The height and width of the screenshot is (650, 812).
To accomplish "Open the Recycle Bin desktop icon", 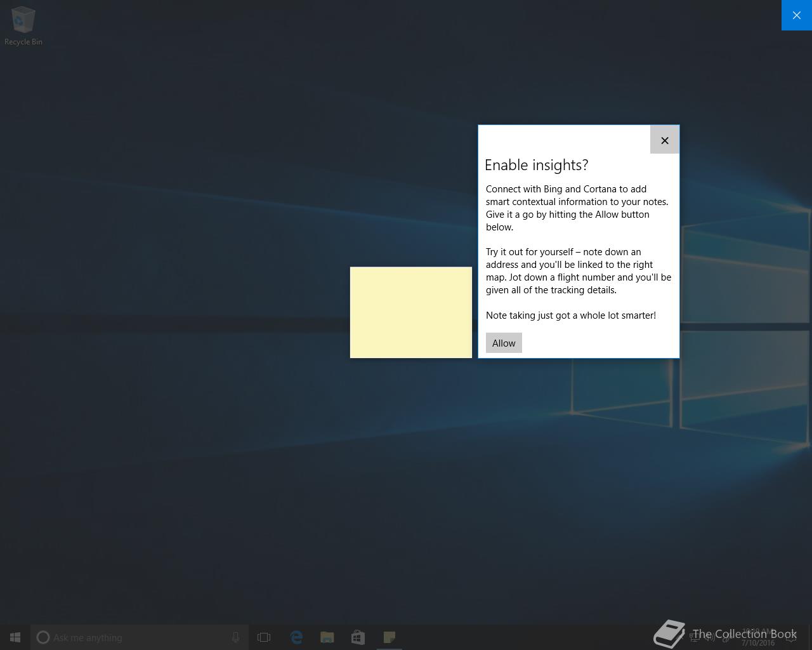I will pos(23,27).
